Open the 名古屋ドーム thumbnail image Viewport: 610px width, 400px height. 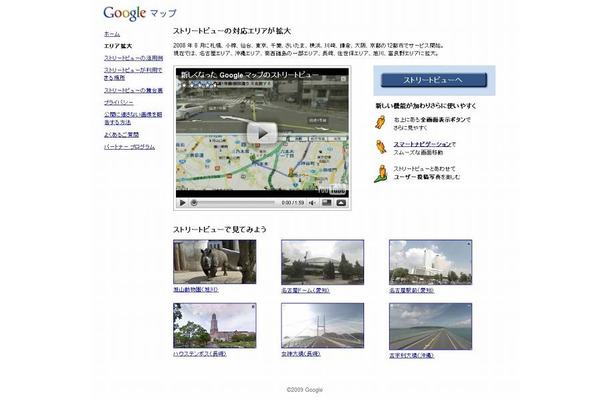pos(323,262)
